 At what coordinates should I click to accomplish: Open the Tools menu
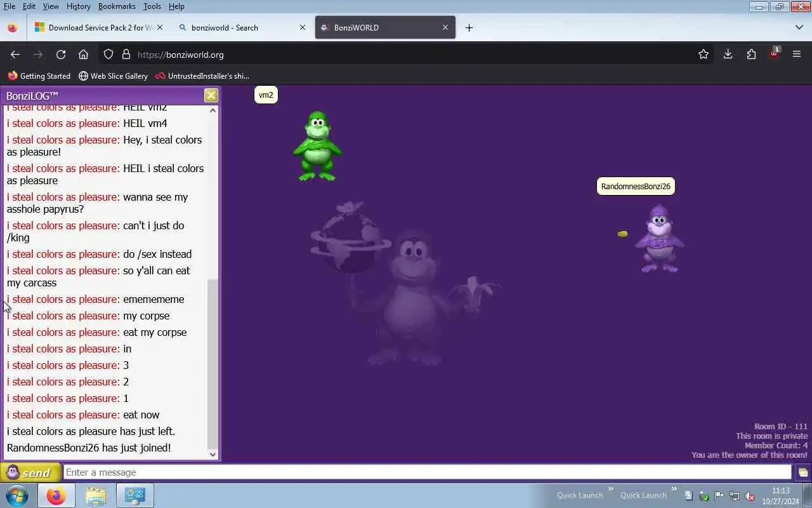(x=152, y=6)
